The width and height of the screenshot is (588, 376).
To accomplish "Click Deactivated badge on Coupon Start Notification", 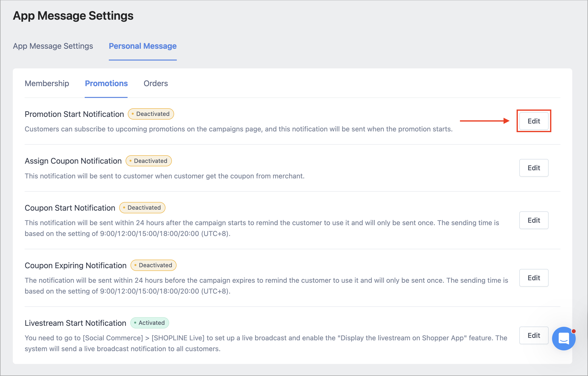I will (142, 208).
